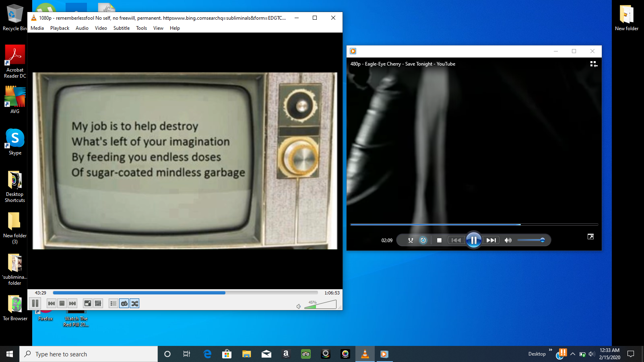Click VLC elapsed time 43:29
Viewport: 644px width, 362px height.
click(40, 293)
